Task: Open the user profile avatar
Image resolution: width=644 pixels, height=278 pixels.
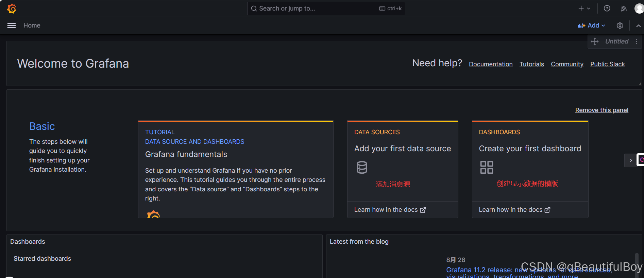Action: (x=639, y=8)
